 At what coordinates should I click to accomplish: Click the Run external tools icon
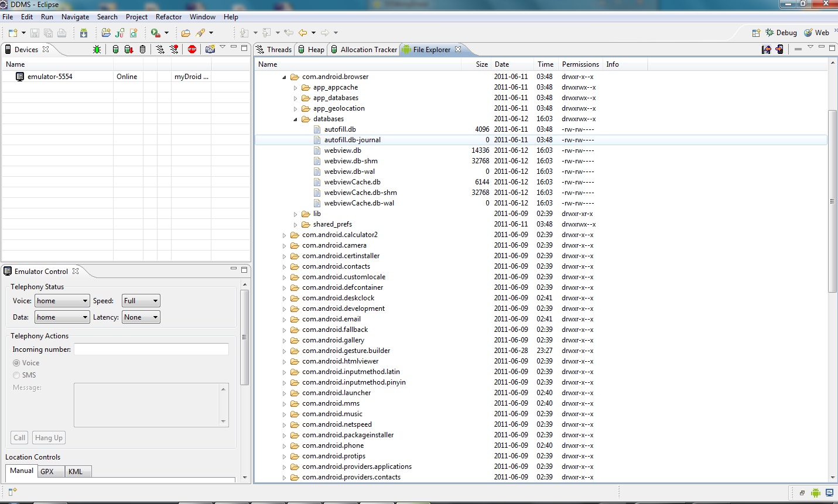point(156,33)
